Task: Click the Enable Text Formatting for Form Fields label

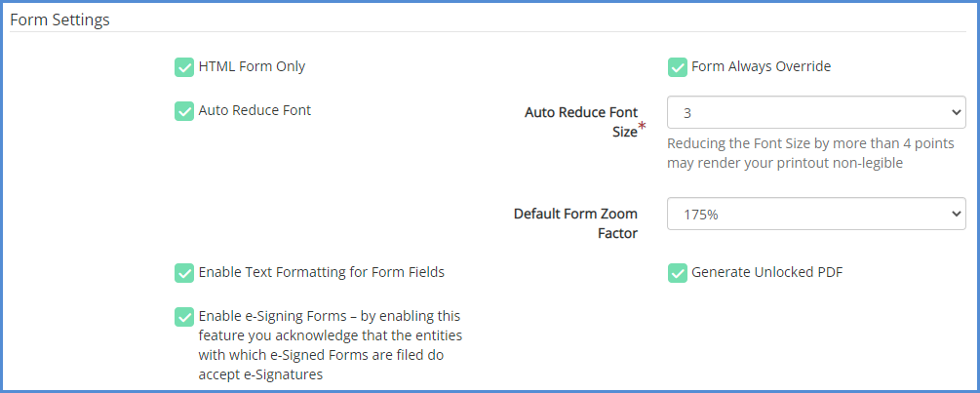Action: 321,273
